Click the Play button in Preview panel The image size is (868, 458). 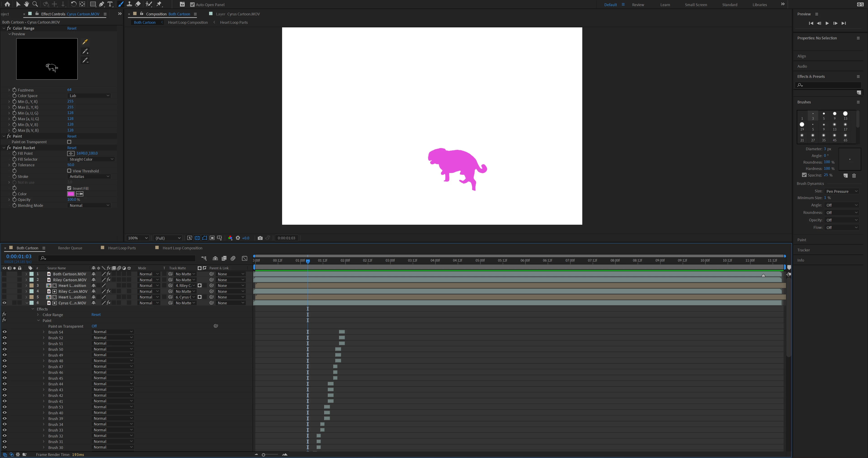tap(827, 23)
